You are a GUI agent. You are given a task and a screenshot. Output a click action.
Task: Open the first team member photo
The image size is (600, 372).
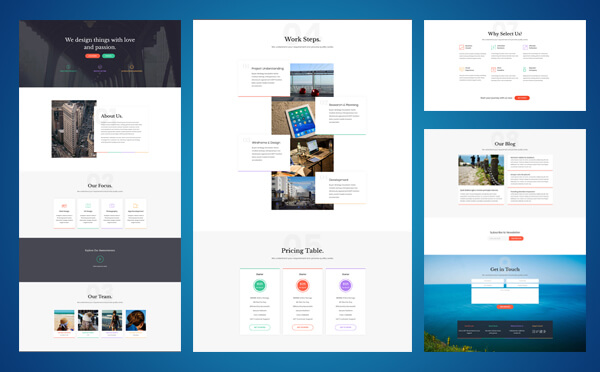point(64,320)
